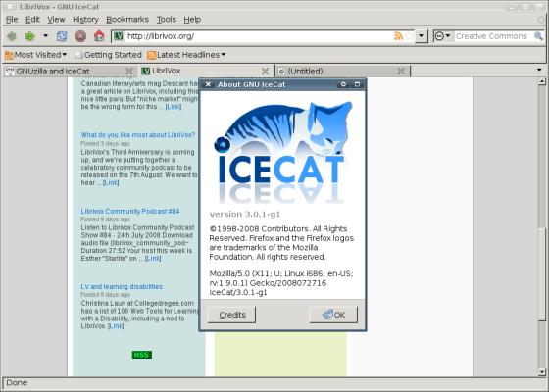This screenshot has height=392, width=549.
Task: Open the Bookmarks menu
Action: point(127,20)
